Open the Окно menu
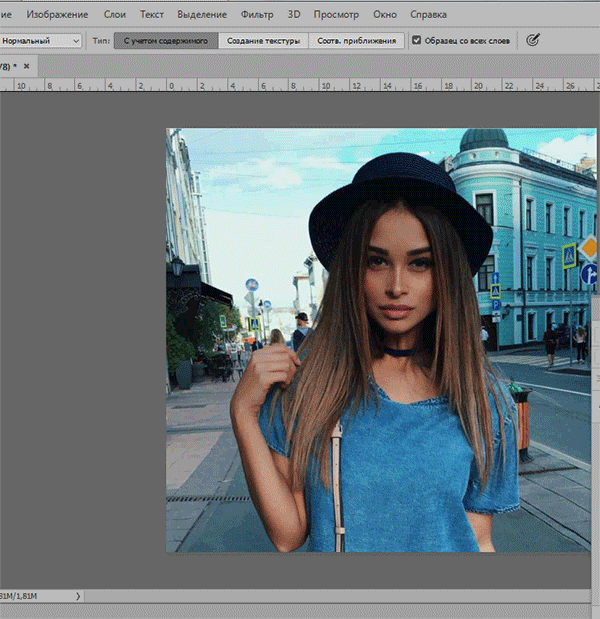 tap(384, 15)
